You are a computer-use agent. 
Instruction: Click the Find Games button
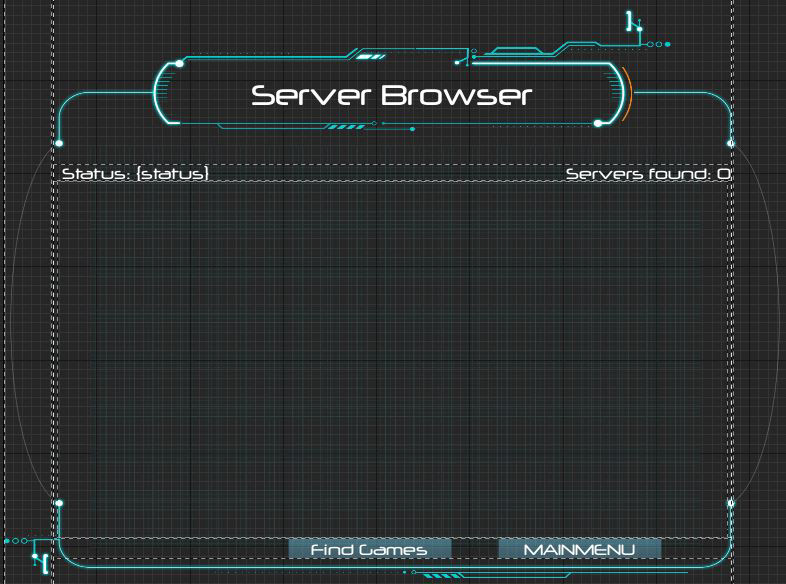pyautogui.click(x=369, y=549)
